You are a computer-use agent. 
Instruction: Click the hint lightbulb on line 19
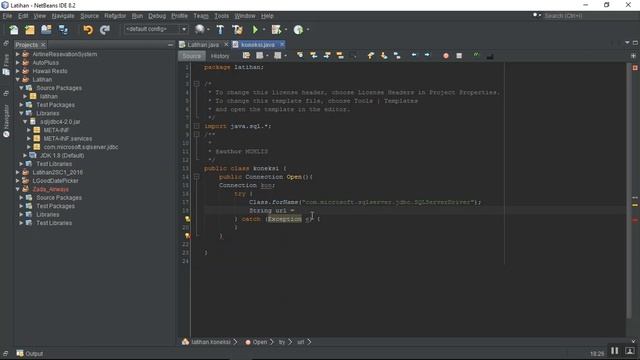pyautogui.click(x=187, y=219)
